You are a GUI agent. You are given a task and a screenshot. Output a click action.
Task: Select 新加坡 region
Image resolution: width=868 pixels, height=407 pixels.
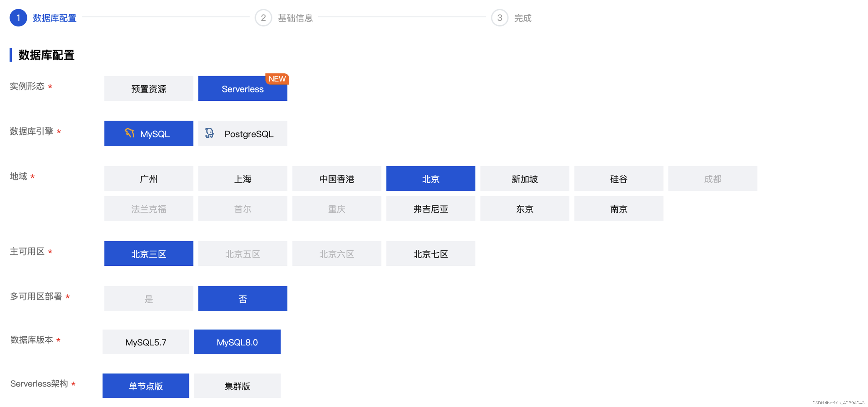tap(525, 179)
